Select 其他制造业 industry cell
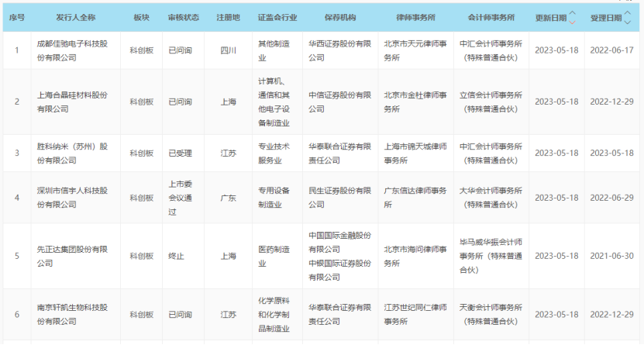 coord(274,50)
